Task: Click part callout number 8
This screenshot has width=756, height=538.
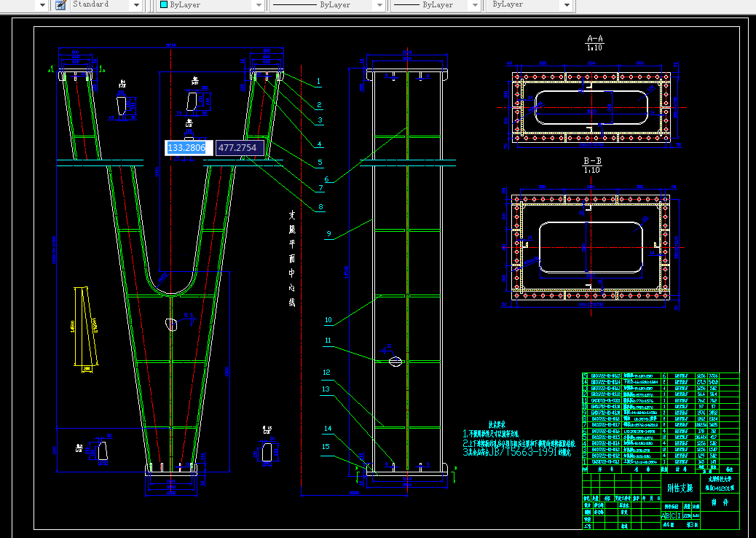Action: (x=320, y=207)
